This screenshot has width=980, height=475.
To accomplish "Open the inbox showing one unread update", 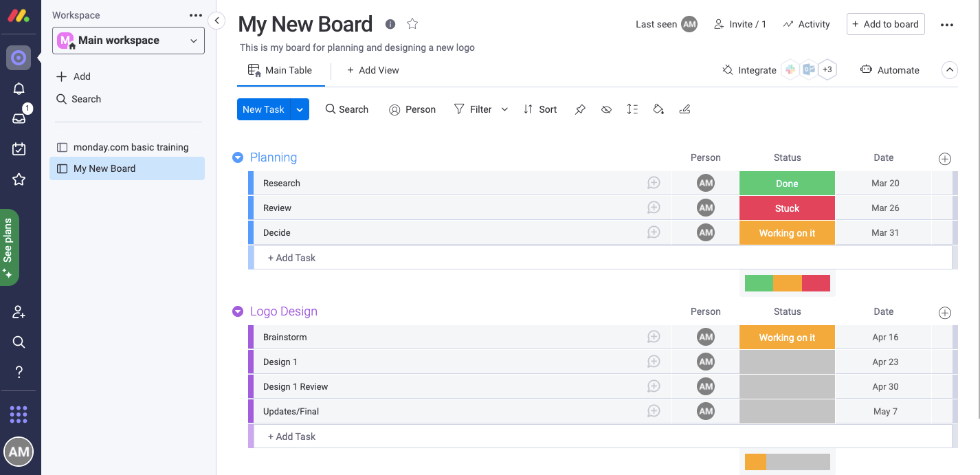I will pyautogui.click(x=19, y=118).
